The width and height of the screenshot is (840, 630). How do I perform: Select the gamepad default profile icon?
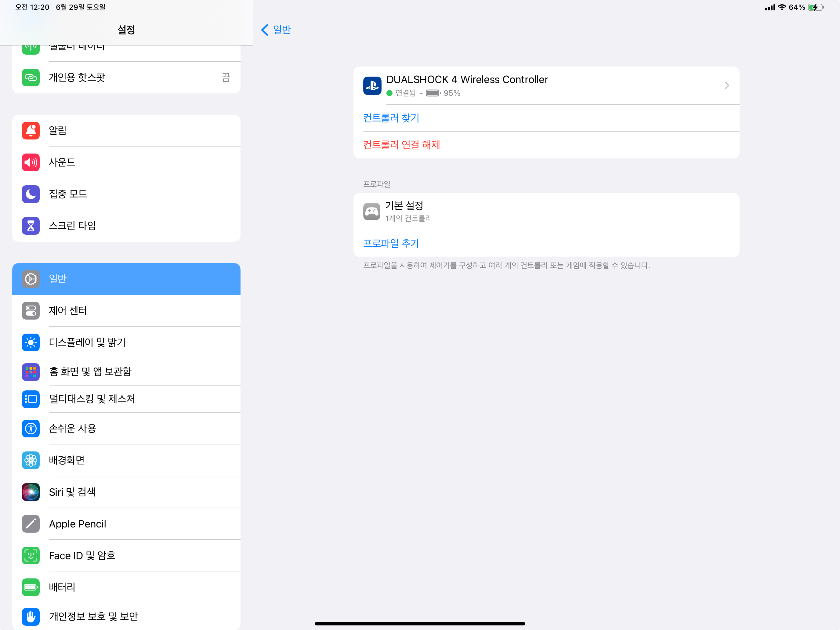tap(371, 212)
